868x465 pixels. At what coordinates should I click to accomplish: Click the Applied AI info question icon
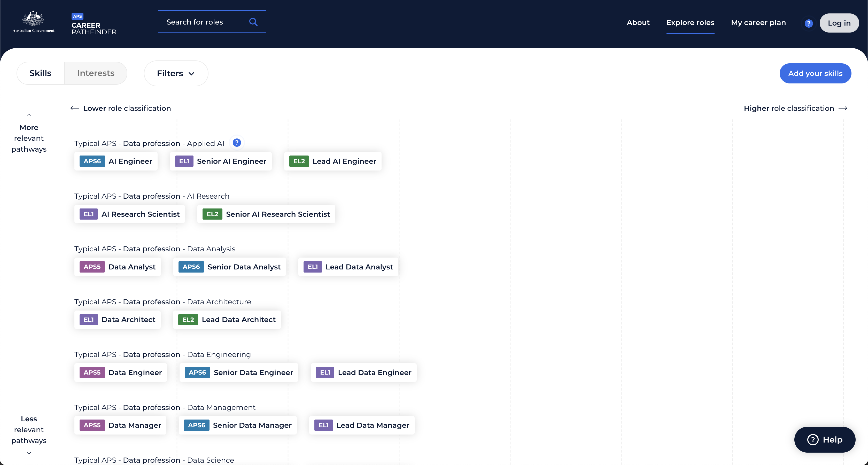point(237,143)
